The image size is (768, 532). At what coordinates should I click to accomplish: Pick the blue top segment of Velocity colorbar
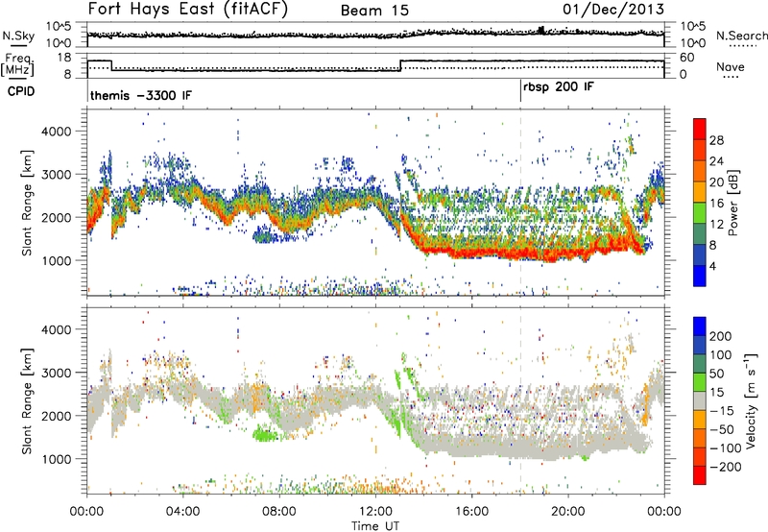[x=700, y=326]
